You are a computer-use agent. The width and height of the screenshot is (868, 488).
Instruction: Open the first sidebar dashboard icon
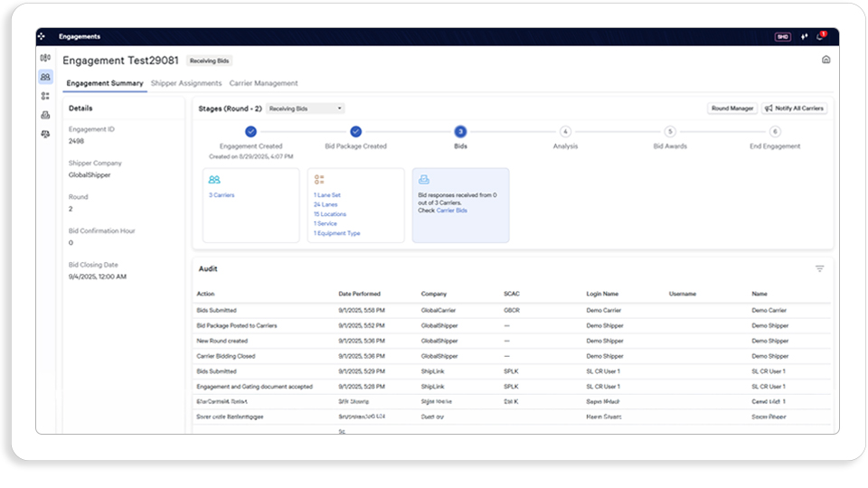(45, 58)
